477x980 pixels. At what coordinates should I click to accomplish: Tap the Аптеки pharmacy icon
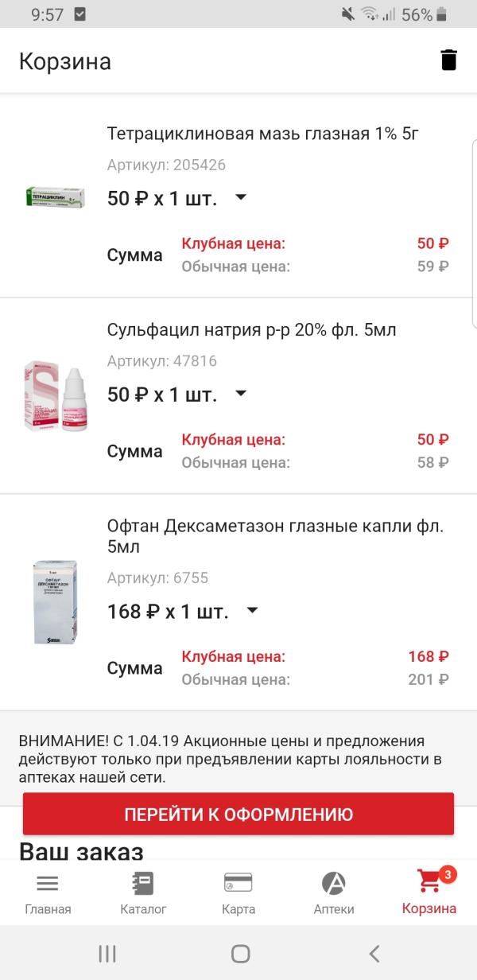[x=334, y=883]
